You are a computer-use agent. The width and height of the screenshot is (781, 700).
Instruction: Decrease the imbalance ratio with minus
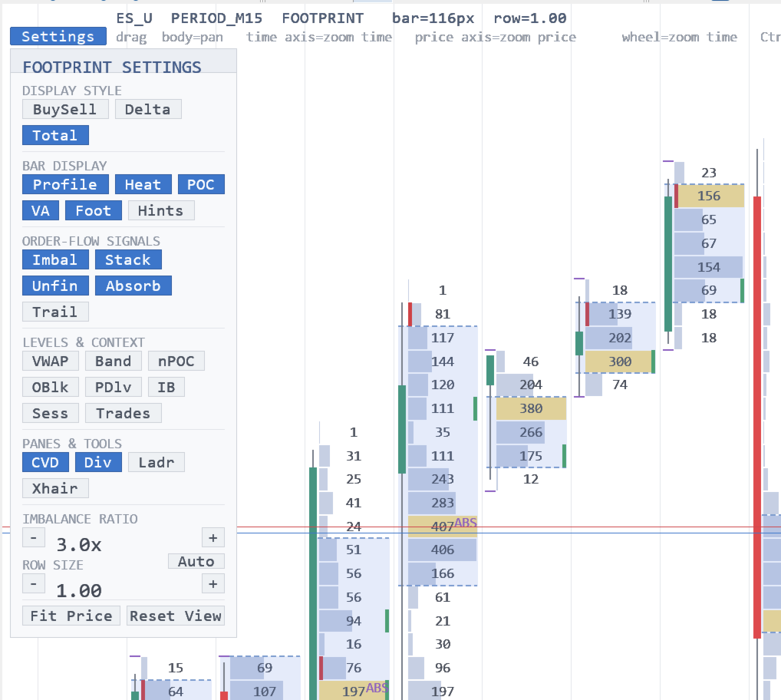pyautogui.click(x=33, y=537)
